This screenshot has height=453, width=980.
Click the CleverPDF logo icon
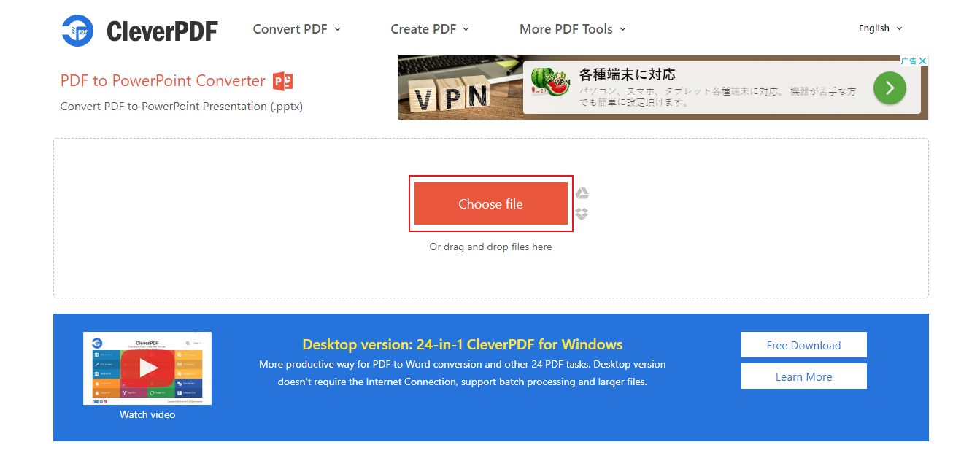[x=77, y=30]
